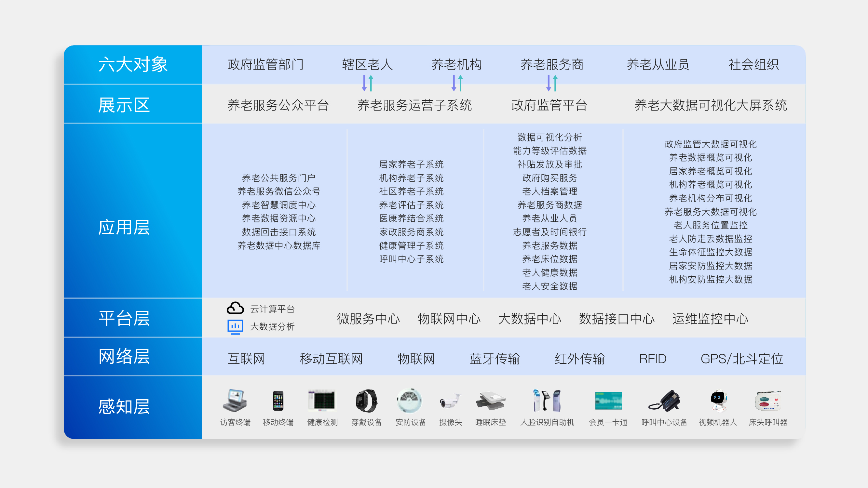Select the security device (安防设备) detector icon
Image resolution: width=868 pixels, height=488 pixels.
pos(409,401)
